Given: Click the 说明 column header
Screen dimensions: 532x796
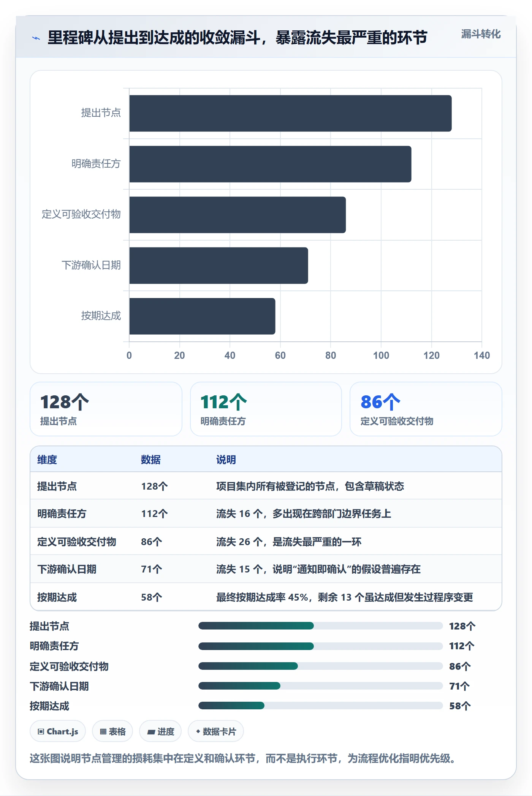Looking at the screenshot, I should 226,460.
